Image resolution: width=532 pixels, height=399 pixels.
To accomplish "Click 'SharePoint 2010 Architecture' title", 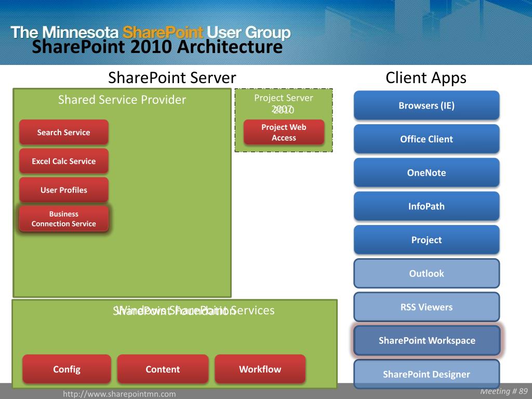I will [x=157, y=47].
